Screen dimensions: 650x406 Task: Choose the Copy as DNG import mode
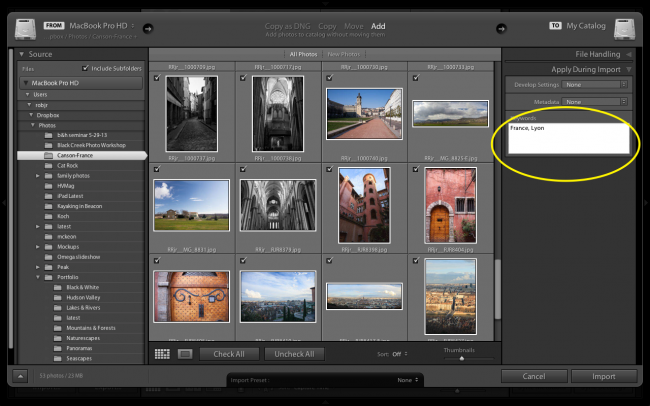pyautogui.click(x=286, y=24)
